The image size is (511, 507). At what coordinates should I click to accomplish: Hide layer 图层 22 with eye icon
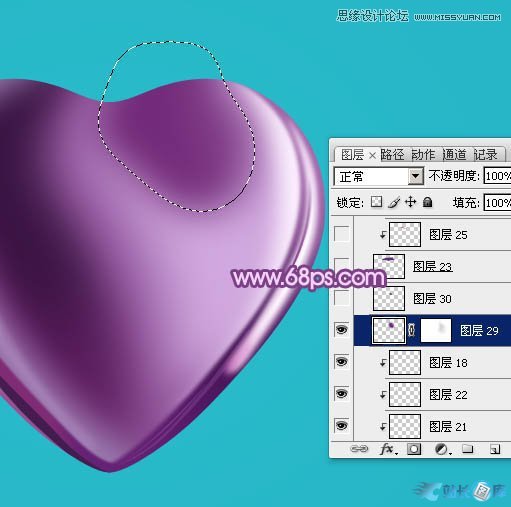pos(342,394)
